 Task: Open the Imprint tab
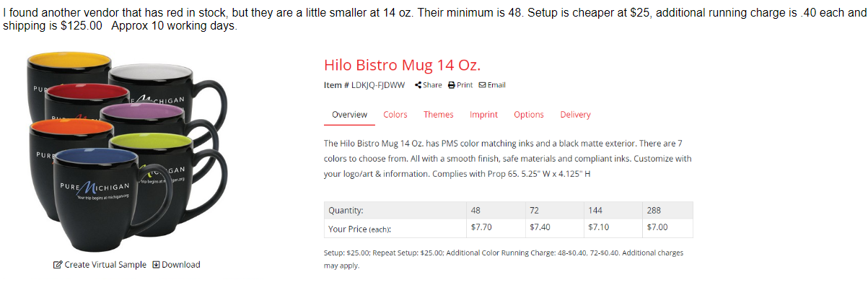483,115
